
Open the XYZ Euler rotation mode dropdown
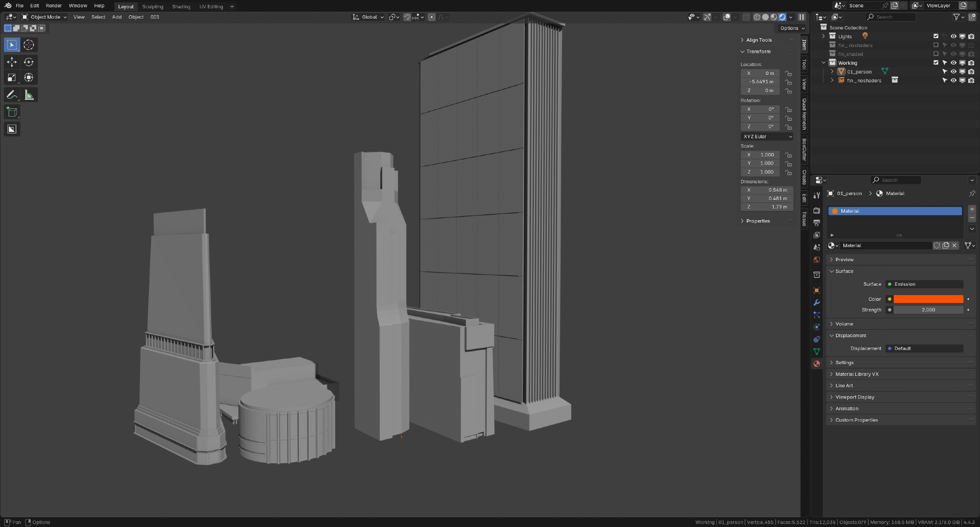tap(767, 137)
